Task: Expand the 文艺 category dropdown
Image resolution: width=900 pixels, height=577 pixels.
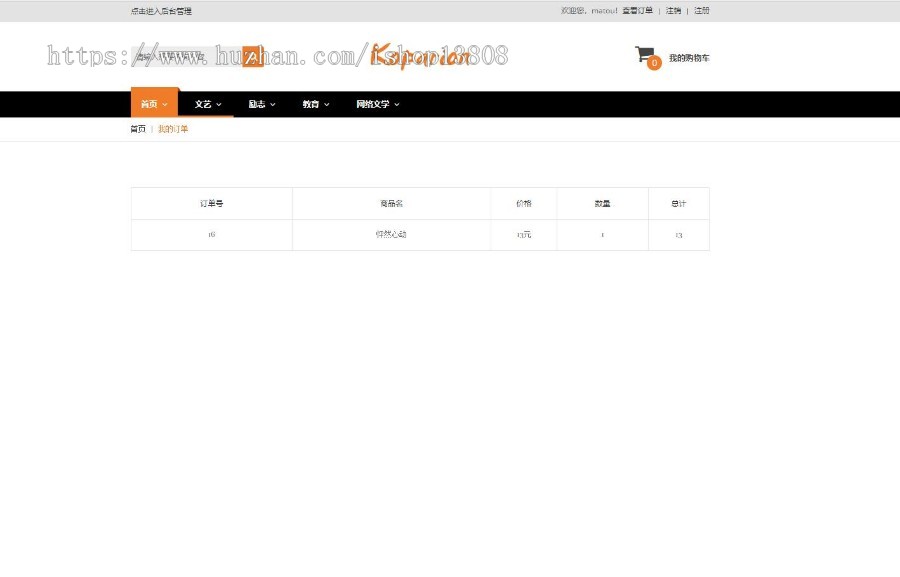Action: click(207, 104)
